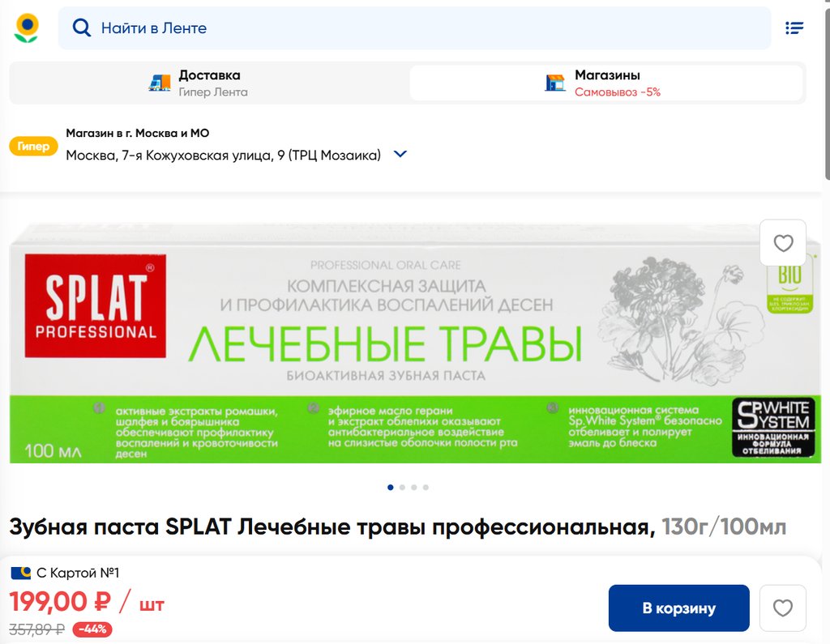830x644 pixels.
Task: Click the delivery truck icon
Action: (160, 83)
